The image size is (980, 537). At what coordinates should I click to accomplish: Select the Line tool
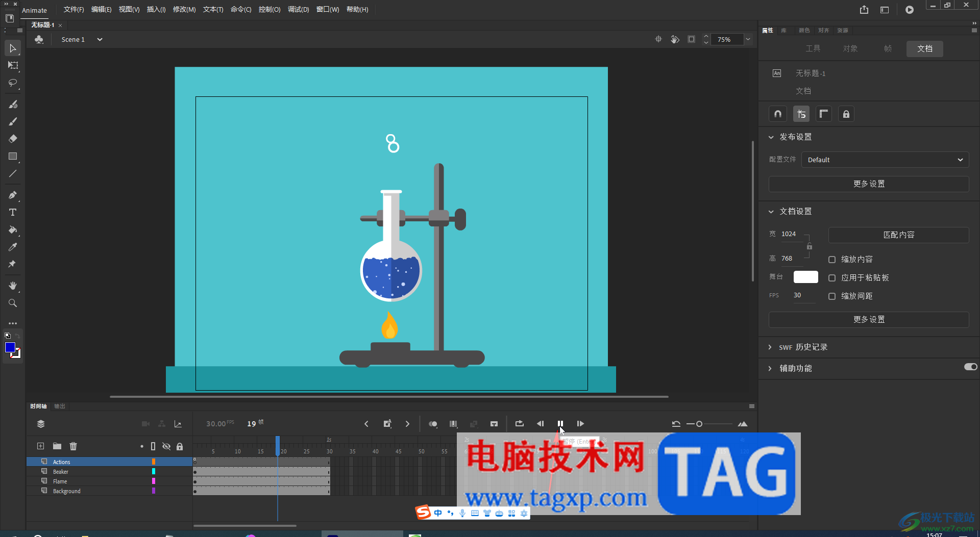13,174
